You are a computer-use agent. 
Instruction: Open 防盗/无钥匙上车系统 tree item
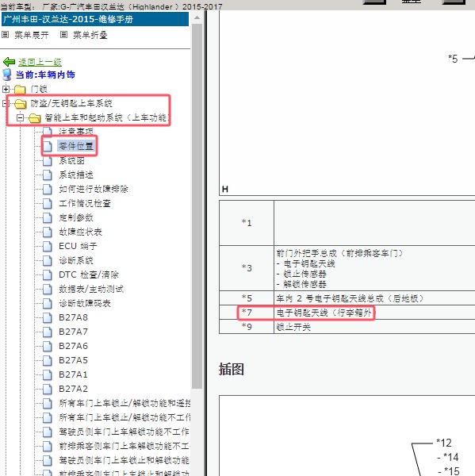71,103
